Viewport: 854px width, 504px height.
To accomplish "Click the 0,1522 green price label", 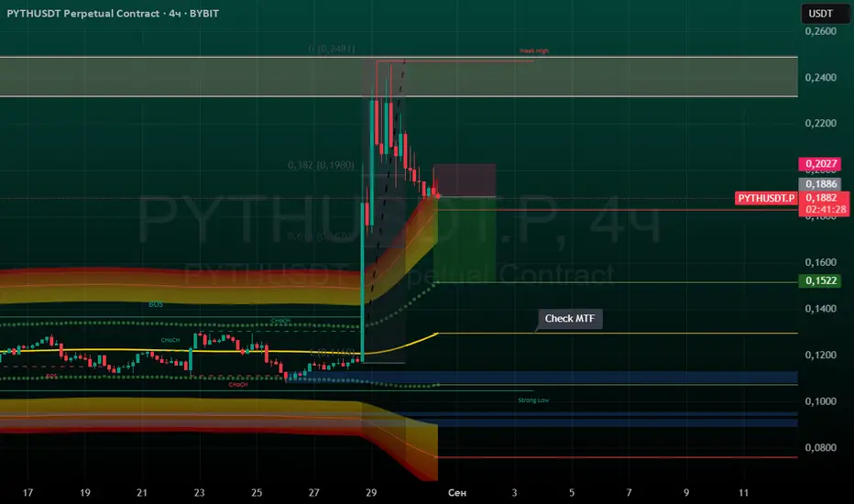I will (x=820, y=280).
